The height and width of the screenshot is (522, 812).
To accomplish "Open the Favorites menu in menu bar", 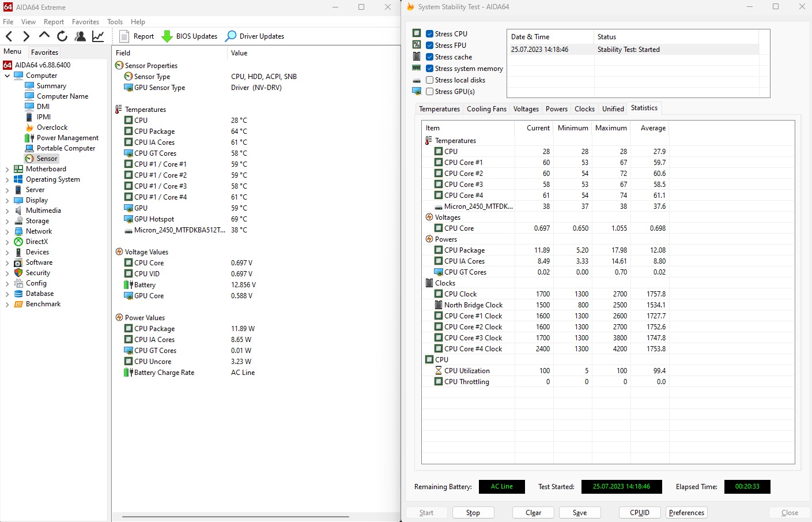I will [x=85, y=22].
